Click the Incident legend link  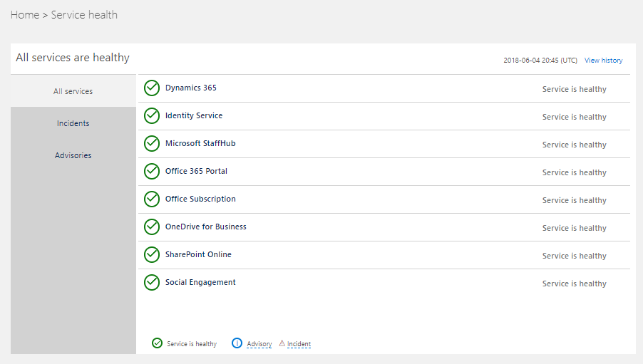pos(299,344)
